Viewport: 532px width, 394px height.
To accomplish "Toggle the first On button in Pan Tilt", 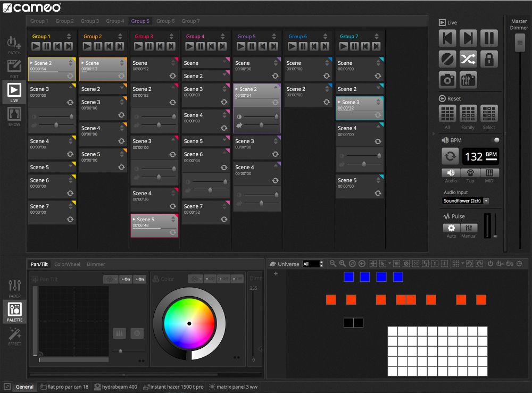I will [126, 279].
